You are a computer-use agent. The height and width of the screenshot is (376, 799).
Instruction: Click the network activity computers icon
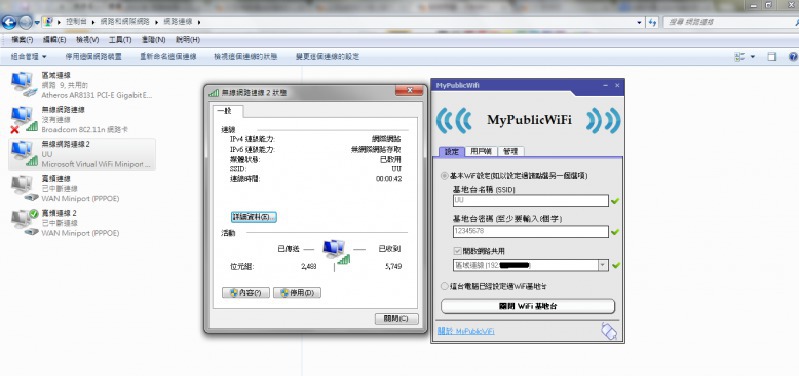336,252
